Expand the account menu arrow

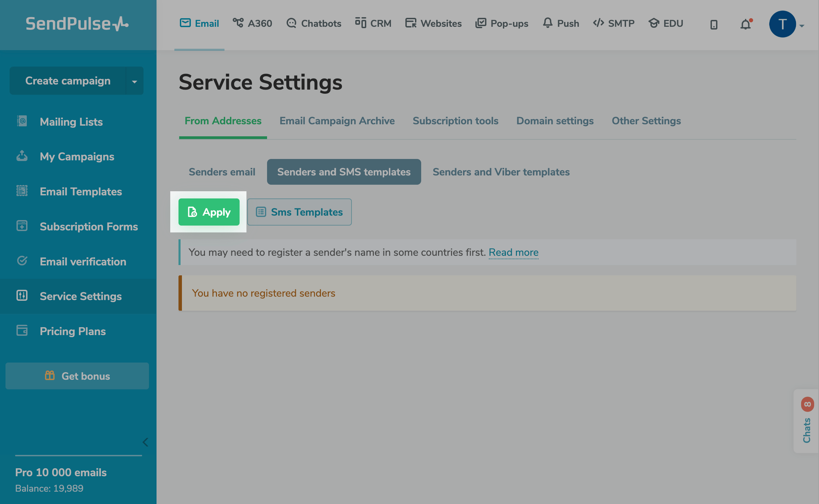tap(802, 26)
